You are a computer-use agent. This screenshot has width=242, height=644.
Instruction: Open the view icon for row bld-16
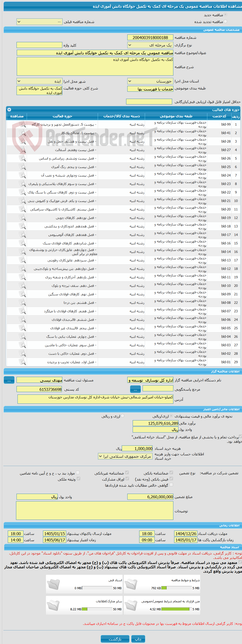point(23,243)
